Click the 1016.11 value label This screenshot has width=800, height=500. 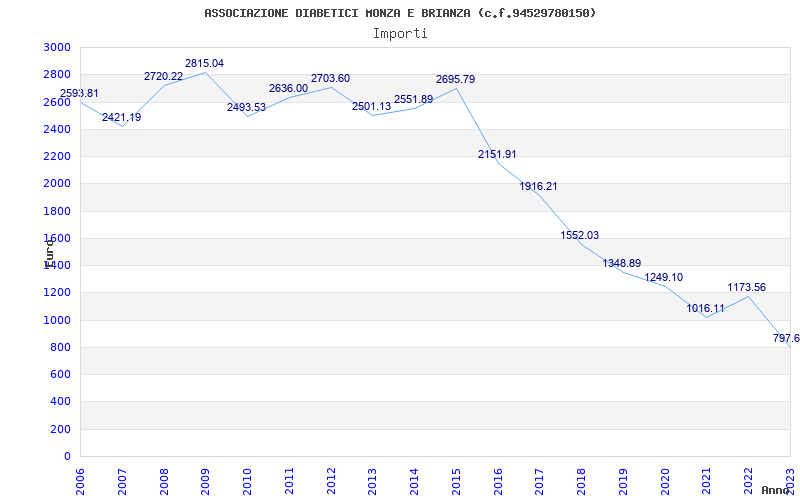click(x=705, y=308)
